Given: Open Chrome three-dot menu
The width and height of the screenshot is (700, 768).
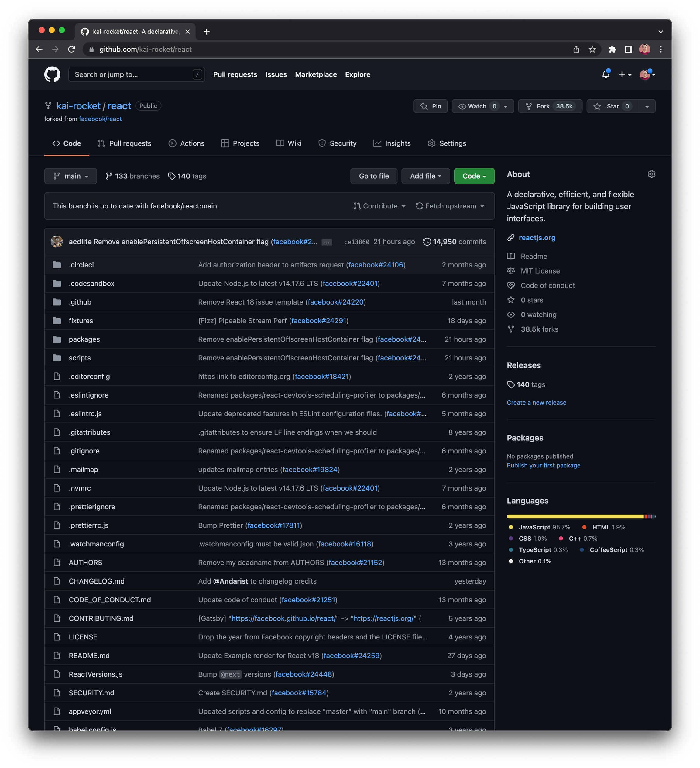Looking at the screenshot, I should [x=661, y=50].
